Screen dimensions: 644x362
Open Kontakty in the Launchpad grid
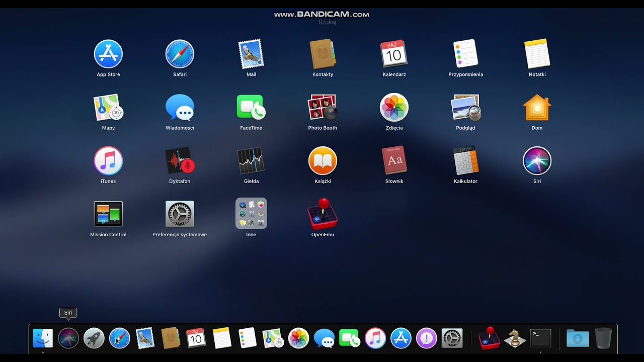323,54
